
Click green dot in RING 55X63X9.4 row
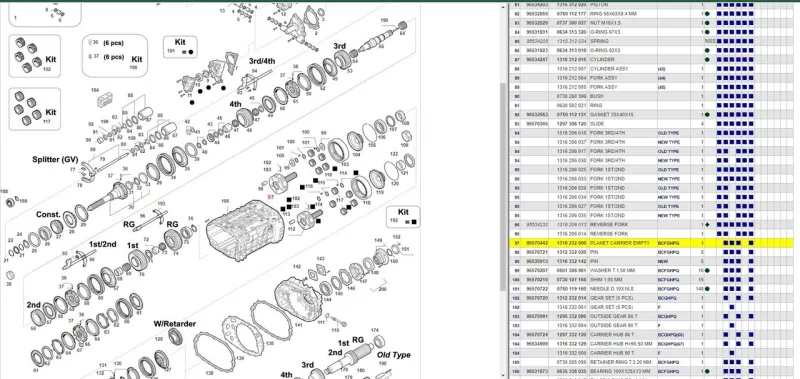pyautogui.click(x=707, y=14)
